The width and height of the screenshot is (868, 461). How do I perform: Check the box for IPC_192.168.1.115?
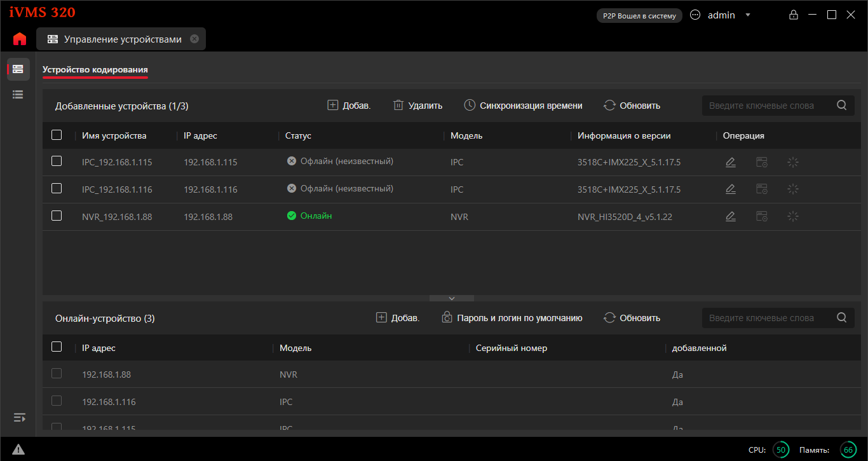tap(57, 162)
